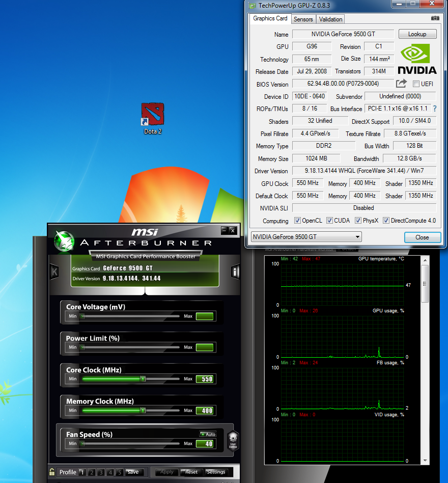Switch to the Validation tab
Image resolution: width=448 pixels, height=483 pixels.
(330, 19)
